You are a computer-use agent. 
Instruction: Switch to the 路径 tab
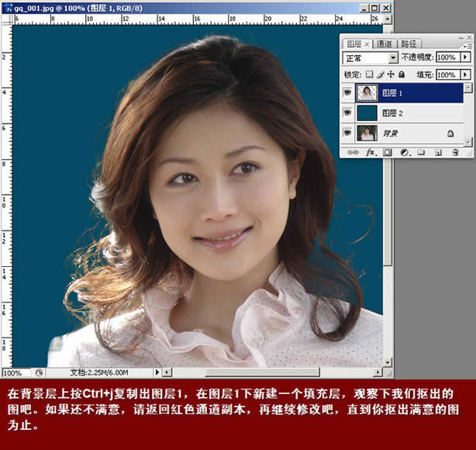(x=409, y=44)
